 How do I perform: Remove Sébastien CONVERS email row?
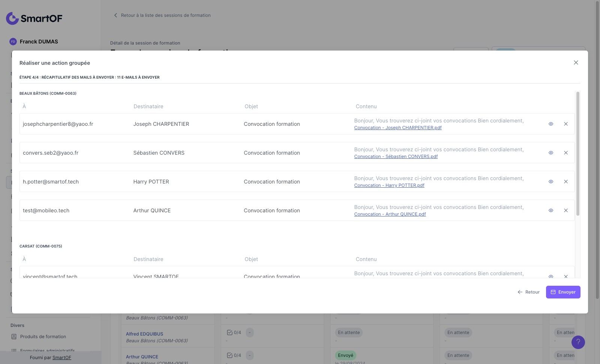pyautogui.click(x=566, y=153)
